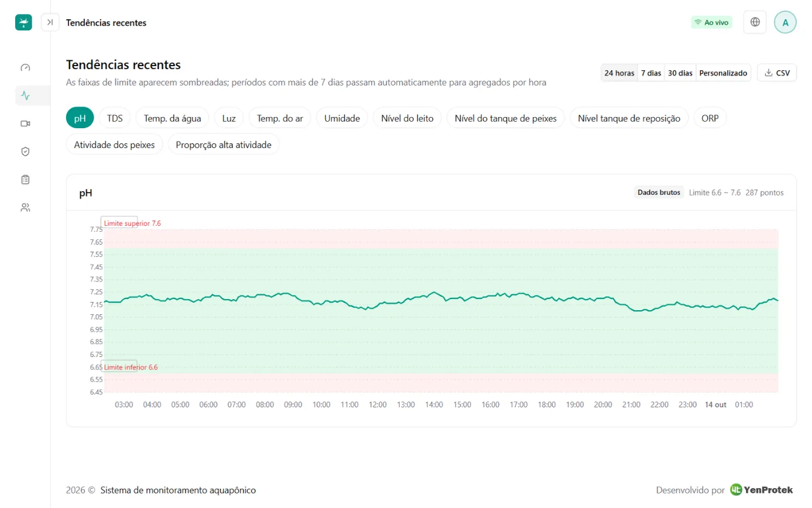Screen dimensions: 812x508
Task: Choose the 'Personalizado' range option
Action: pos(724,73)
